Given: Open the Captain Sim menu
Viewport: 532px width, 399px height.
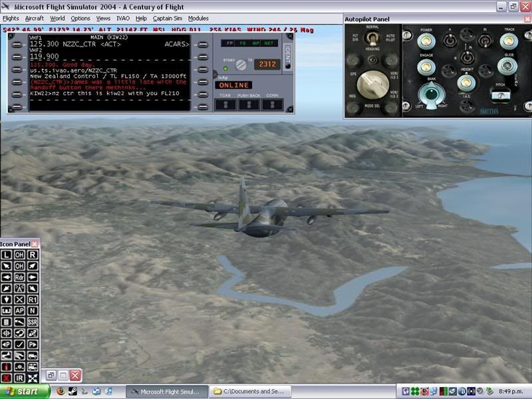Looking at the screenshot, I should point(167,18).
